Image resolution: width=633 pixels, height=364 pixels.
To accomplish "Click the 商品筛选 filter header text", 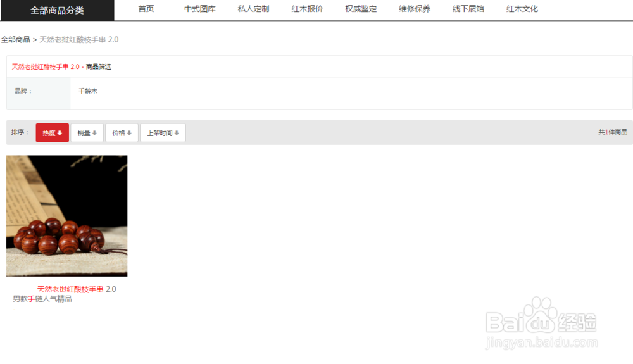I will pos(99,66).
